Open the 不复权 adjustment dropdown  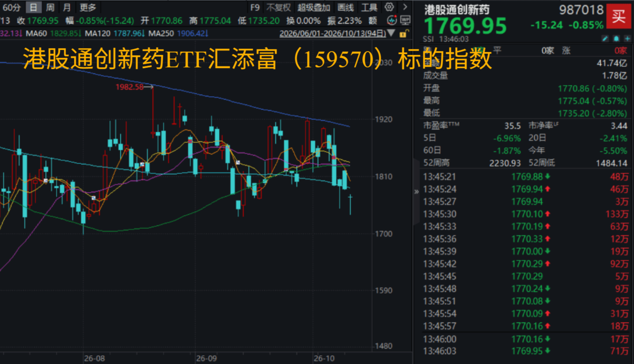278,7
